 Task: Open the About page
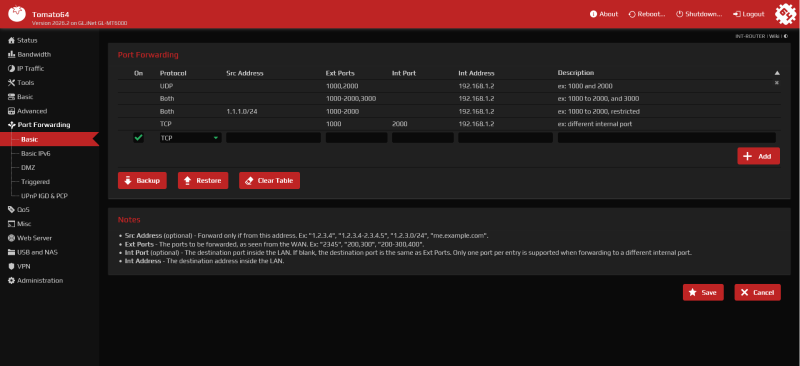(604, 14)
